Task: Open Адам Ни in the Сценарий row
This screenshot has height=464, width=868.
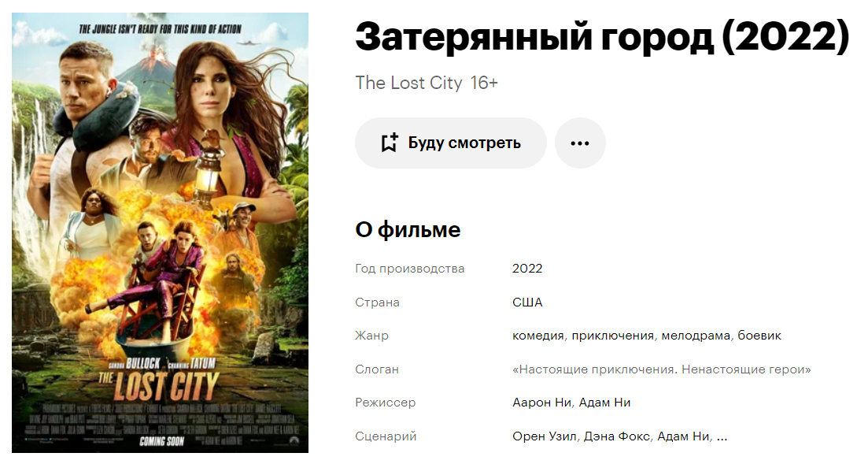Action: (683, 436)
